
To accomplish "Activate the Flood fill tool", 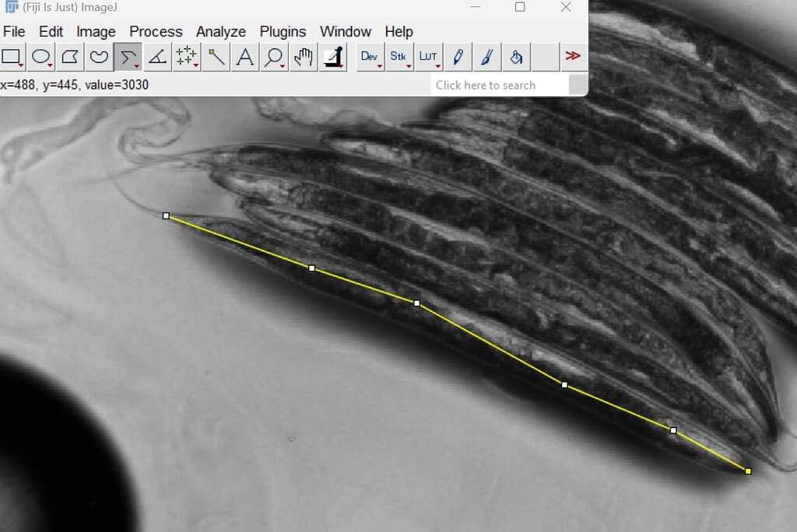I will pos(515,56).
